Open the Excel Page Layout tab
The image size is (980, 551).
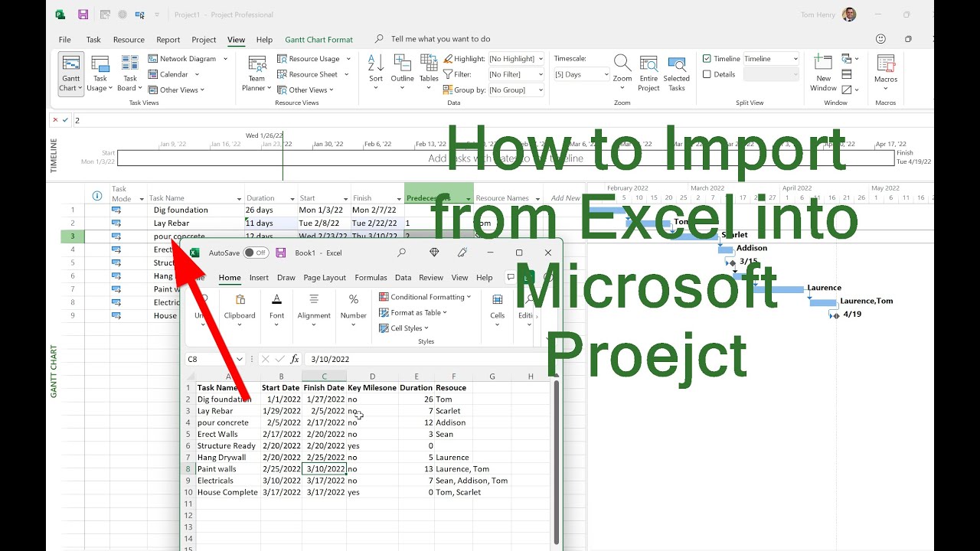(325, 278)
